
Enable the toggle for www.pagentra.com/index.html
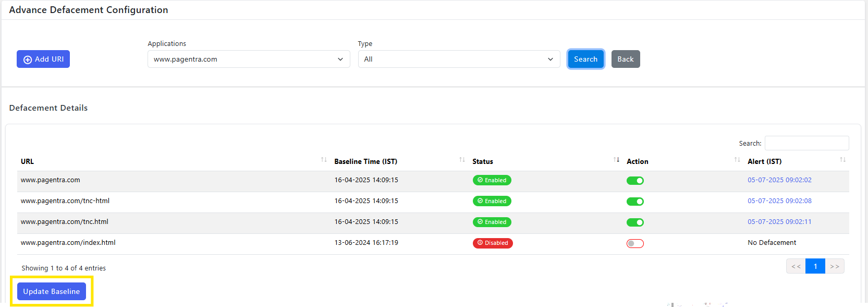(635, 243)
